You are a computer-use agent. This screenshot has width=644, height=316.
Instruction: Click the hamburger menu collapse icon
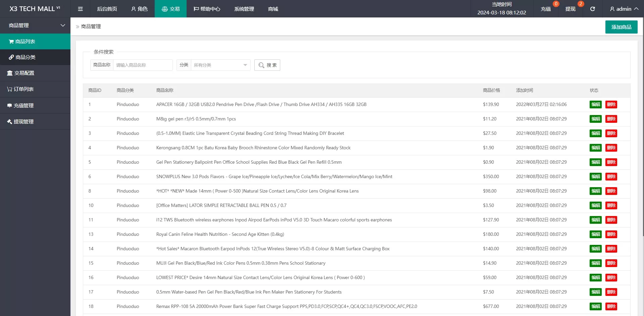point(80,9)
